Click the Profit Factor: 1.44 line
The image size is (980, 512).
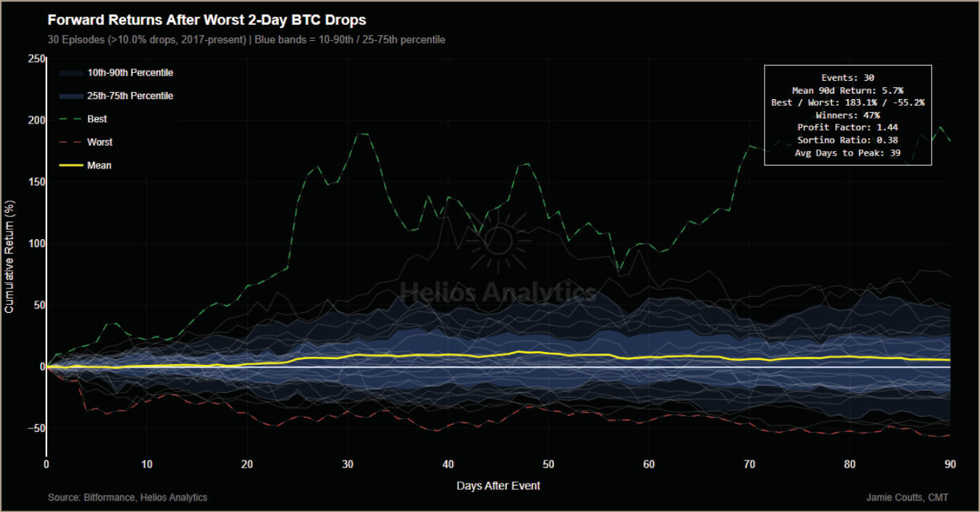(x=848, y=127)
